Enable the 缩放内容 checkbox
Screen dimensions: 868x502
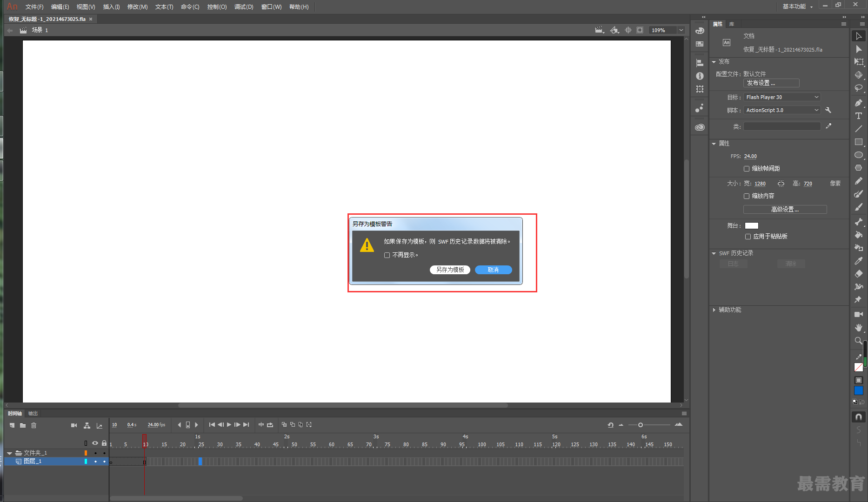(x=747, y=196)
